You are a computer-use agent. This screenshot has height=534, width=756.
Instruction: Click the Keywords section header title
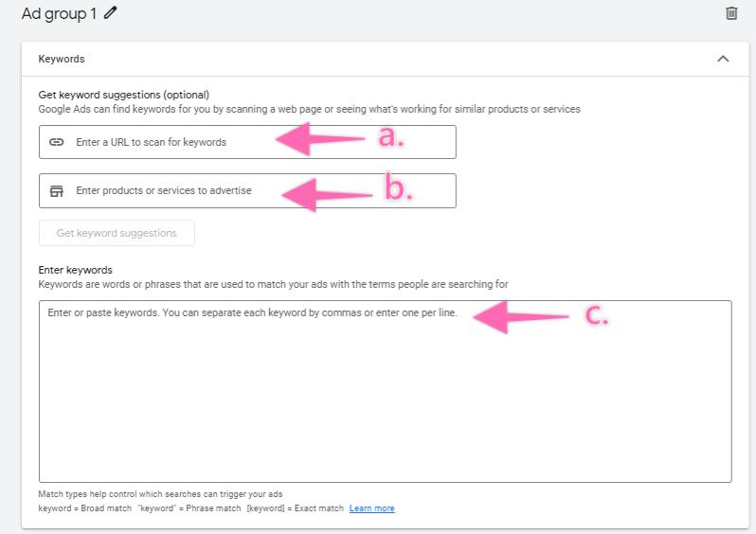(x=62, y=59)
